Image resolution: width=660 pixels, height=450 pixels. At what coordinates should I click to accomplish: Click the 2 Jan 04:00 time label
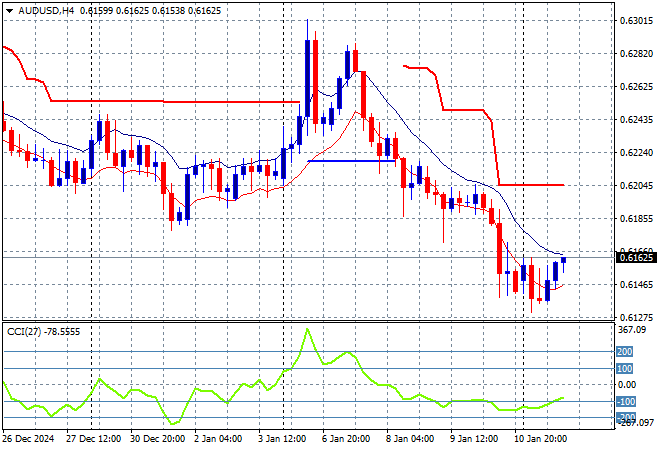[x=218, y=439]
